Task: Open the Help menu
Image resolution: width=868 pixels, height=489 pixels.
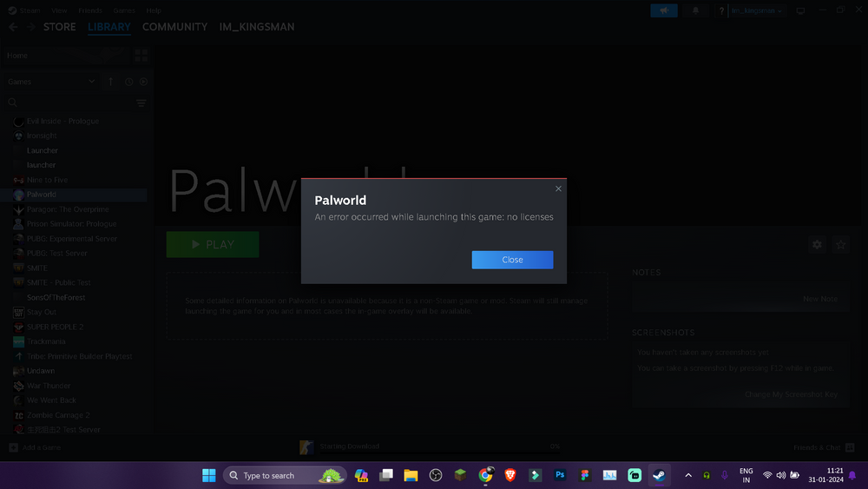Action: (154, 10)
